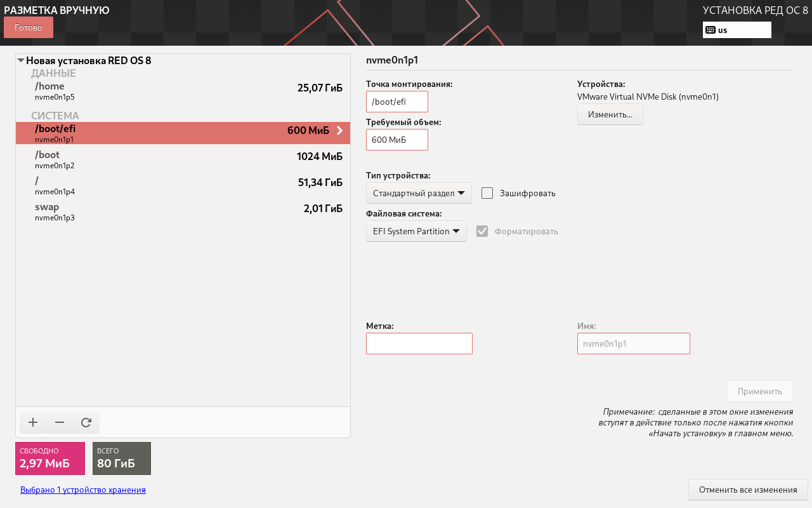Image resolution: width=812 pixels, height=508 pixels.
Task: Click the 'VMware Virtual NVMe Disk (nvme0n1)' text
Action: (648, 97)
